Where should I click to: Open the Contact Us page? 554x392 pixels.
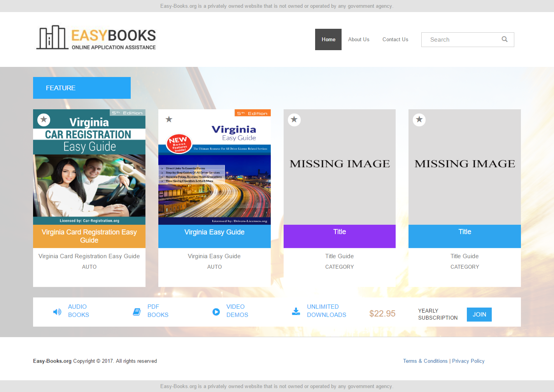[x=395, y=39]
